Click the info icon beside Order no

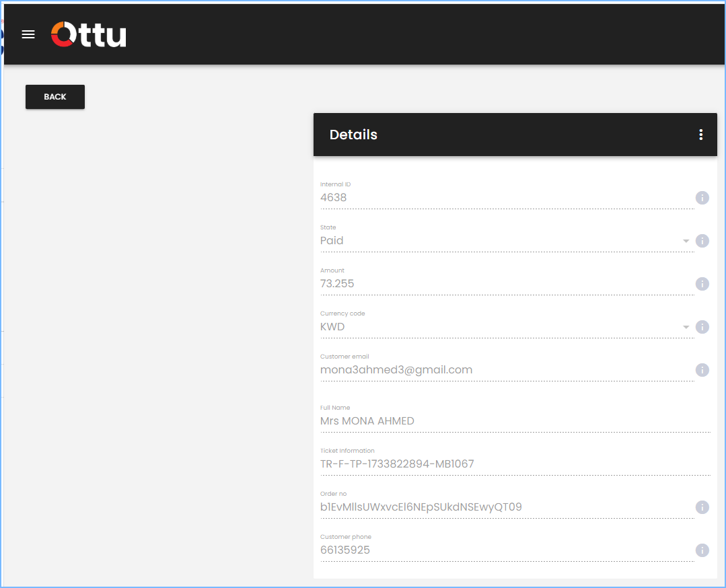[702, 507]
